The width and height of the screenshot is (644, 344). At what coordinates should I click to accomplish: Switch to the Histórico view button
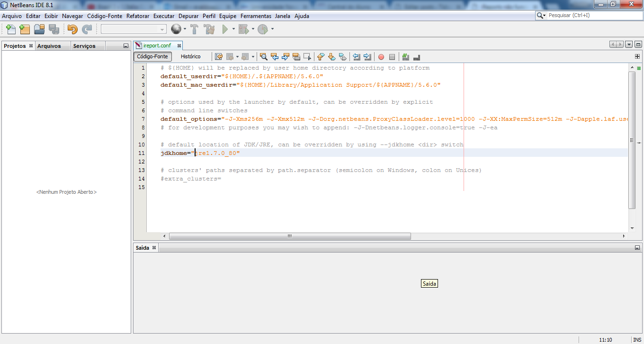pyautogui.click(x=190, y=56)
